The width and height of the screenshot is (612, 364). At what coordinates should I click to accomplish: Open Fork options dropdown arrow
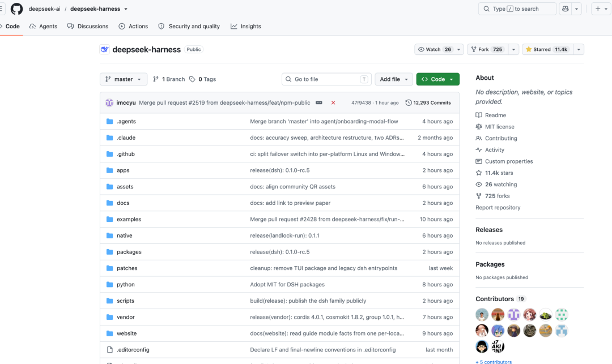(x=513, y=49)
